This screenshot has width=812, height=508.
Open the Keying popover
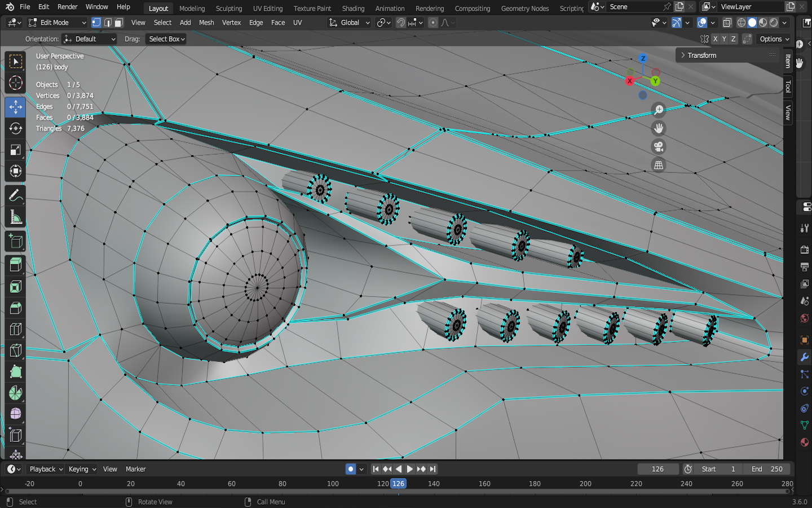click(x=82, y=469)
